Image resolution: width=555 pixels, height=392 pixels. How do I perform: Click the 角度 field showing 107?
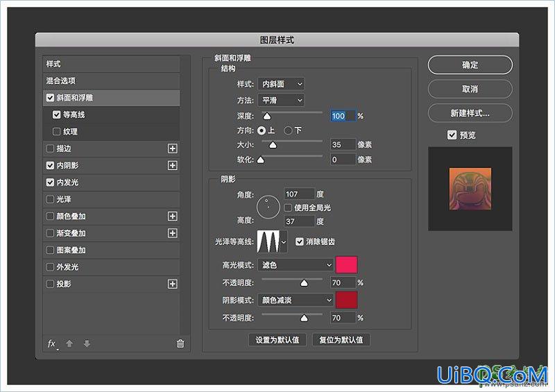coord(299,194)
